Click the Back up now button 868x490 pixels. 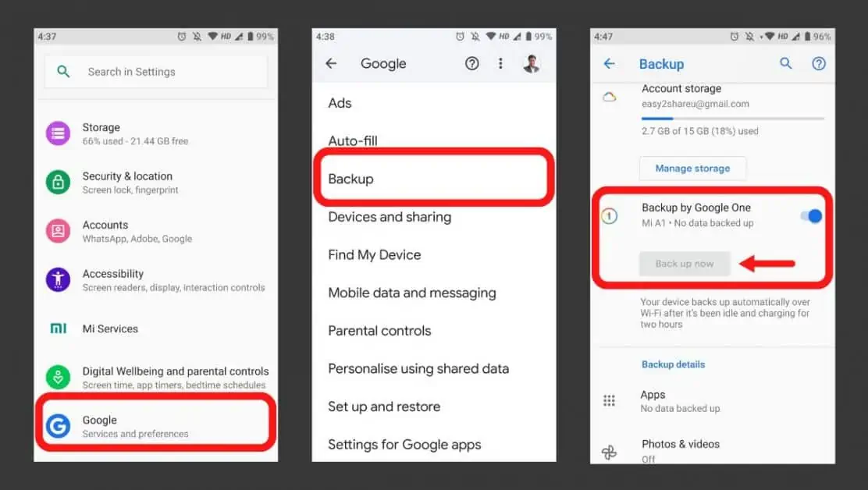point(685,264)
